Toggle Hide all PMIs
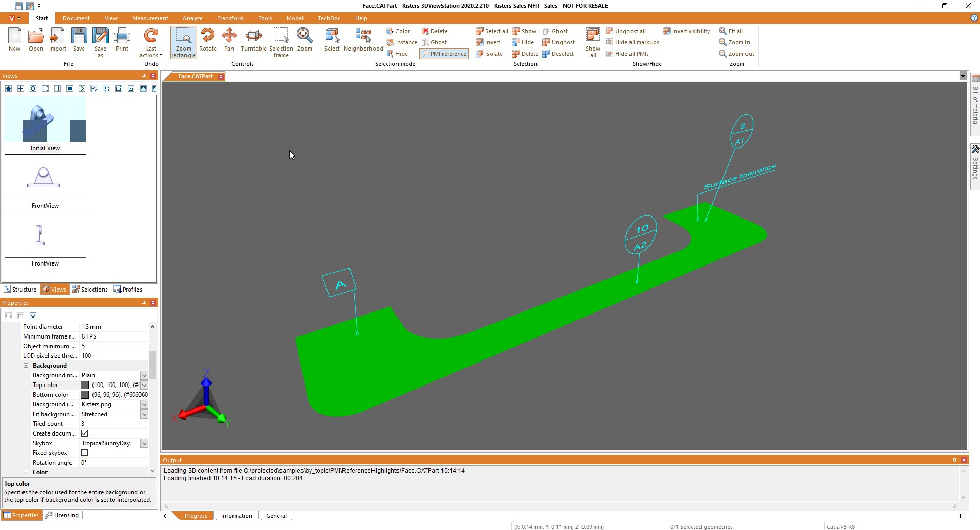 (x=627, y=54)
